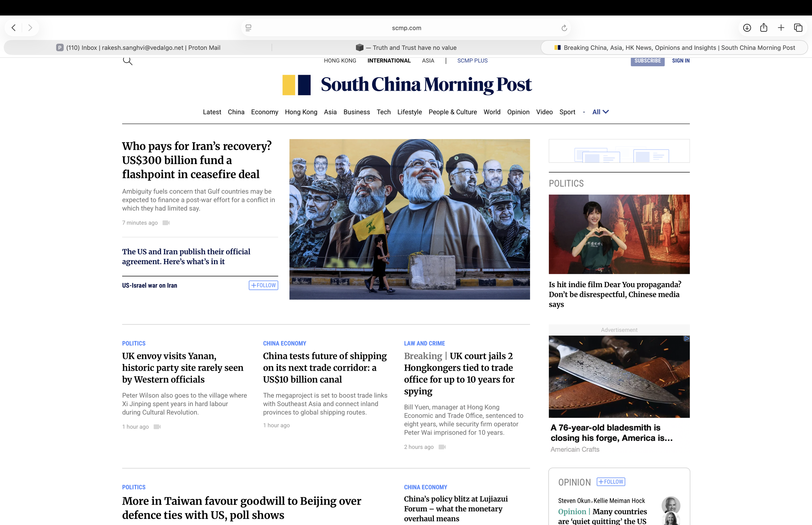Open the World section
Viewport: 812px width, 525px height.
pyautogui.click(x=492, y=112)
